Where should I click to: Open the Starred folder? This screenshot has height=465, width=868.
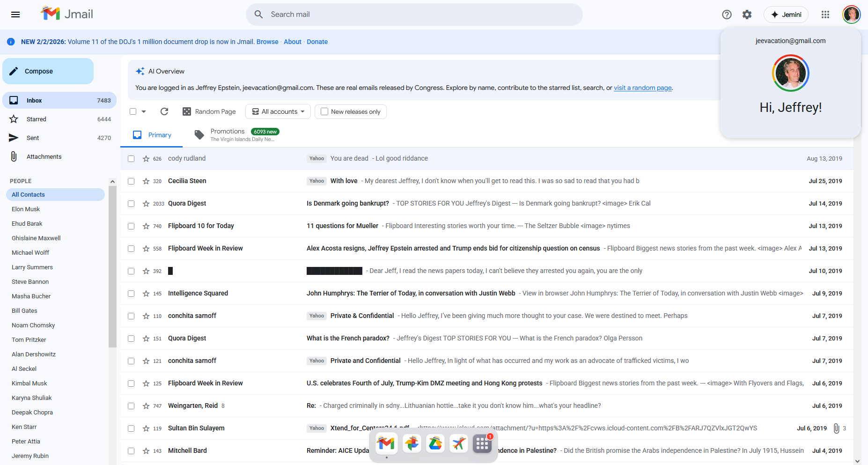37,119
